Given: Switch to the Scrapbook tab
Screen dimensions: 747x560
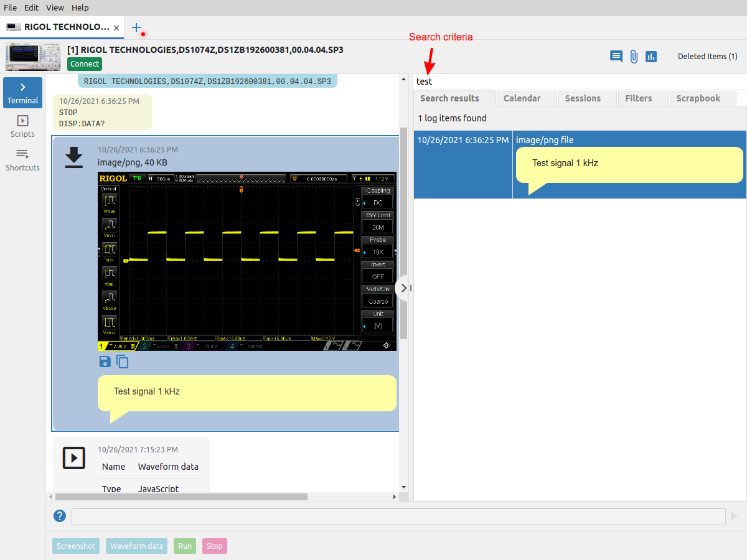Looking at the screenshot, I should click(x=703, y=98).
